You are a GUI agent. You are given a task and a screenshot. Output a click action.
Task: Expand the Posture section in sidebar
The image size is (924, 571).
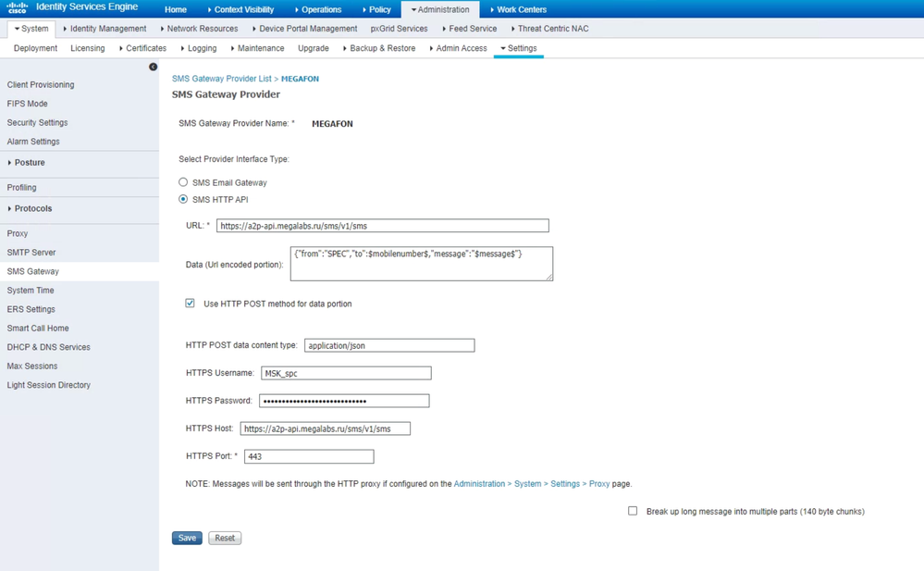pyautogui.click(x=27, y=163)
